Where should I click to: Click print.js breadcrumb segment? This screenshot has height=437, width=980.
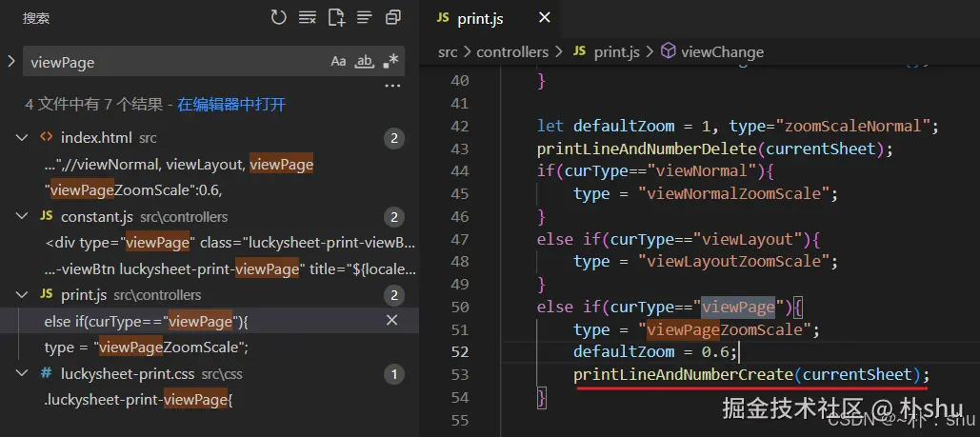pyautogui.click(x=617, y=52)
